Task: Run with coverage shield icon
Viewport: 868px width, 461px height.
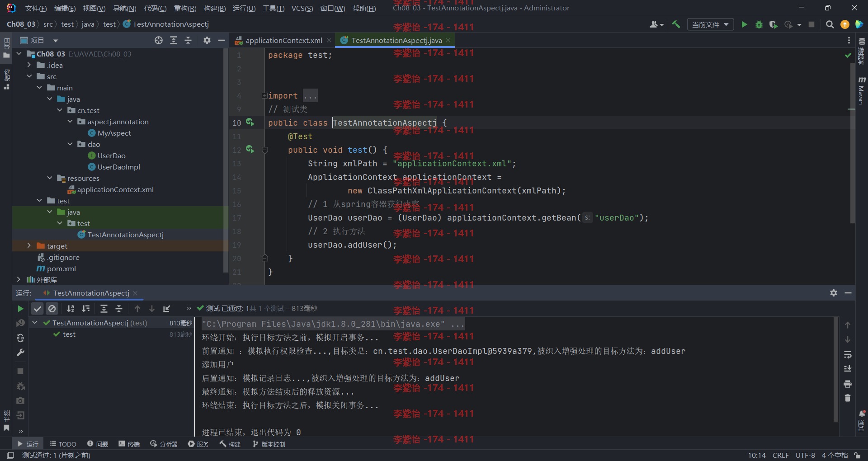Action: pos(774,24)
